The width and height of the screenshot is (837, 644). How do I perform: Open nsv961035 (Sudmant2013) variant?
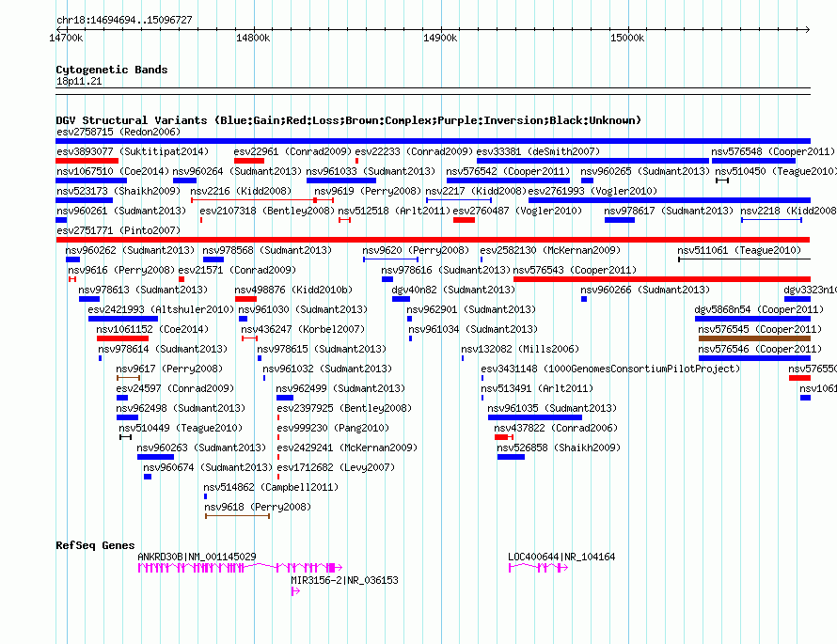tap(552, 408)
